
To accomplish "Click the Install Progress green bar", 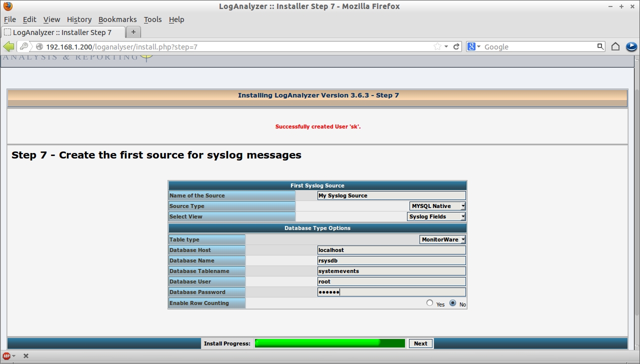I will point(329,343).
